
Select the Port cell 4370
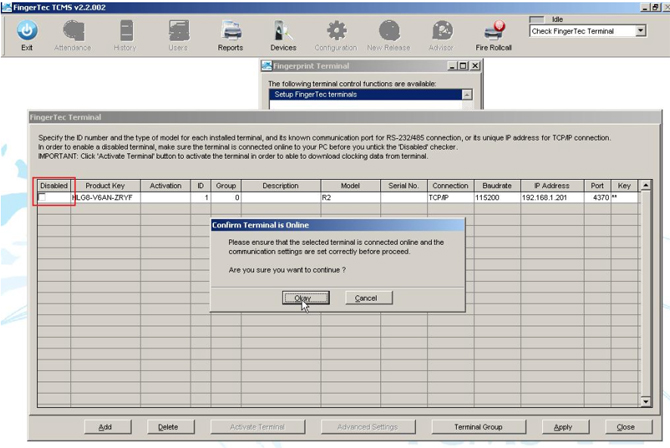[597, 197]
